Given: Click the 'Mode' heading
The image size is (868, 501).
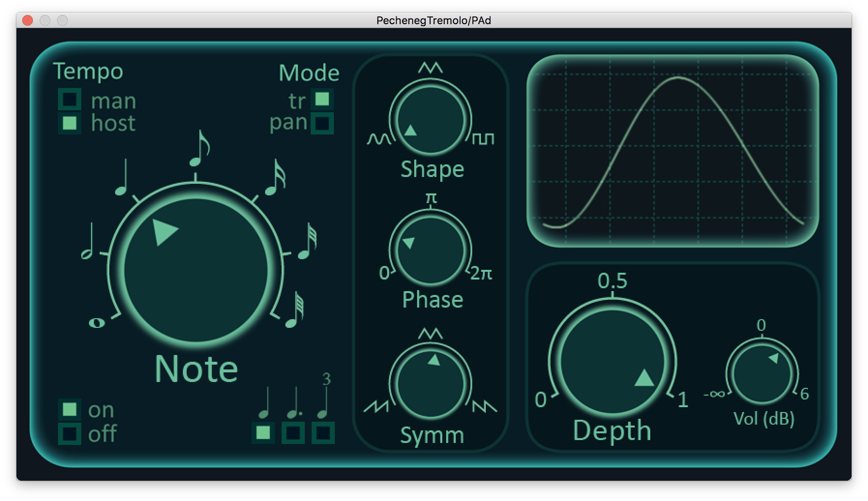Looking at the screenshot, I should [x=309, y=73].
